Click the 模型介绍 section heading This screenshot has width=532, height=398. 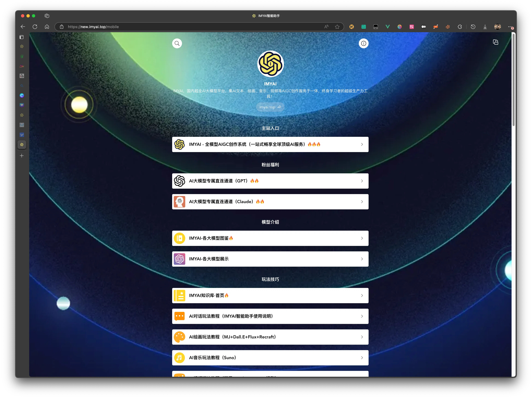pos(270,222)
